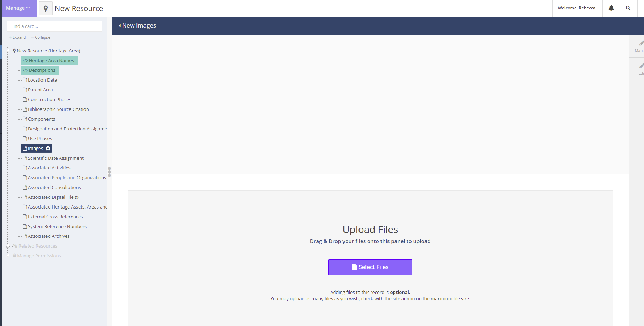The width and height of the screenshot is (644, 326).
Task: Click the lock icon beside Manage Permissions
Action: coord(14,256)
